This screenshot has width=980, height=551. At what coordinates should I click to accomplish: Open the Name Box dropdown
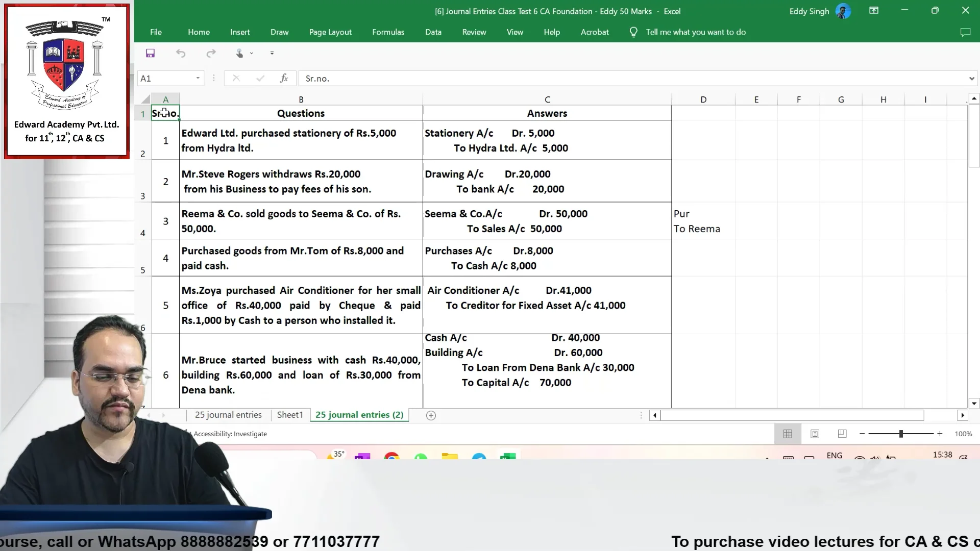(198, 78)
